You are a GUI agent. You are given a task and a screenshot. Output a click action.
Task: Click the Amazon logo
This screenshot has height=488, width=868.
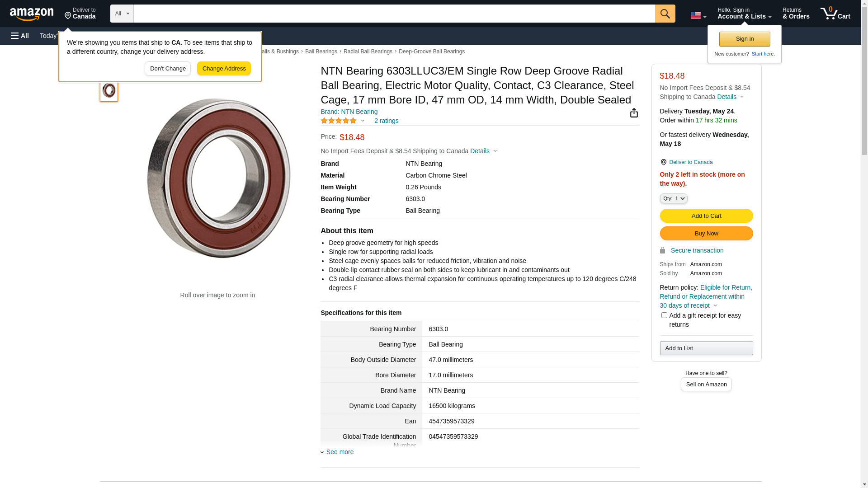[x=32, y=14]
